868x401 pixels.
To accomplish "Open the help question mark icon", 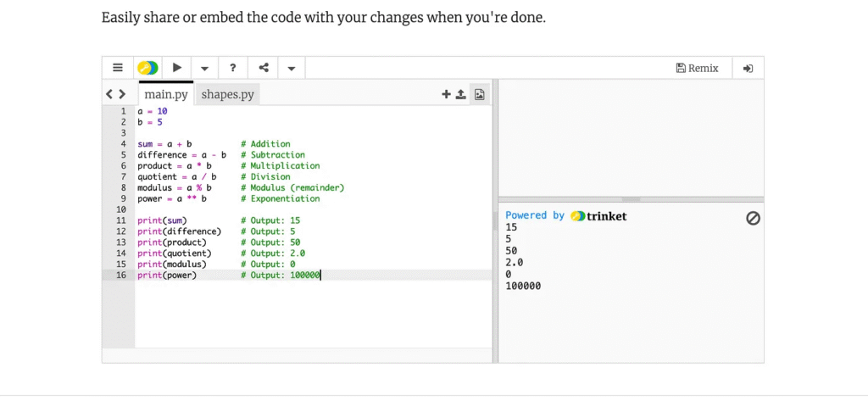I will (x=234, y=68).
